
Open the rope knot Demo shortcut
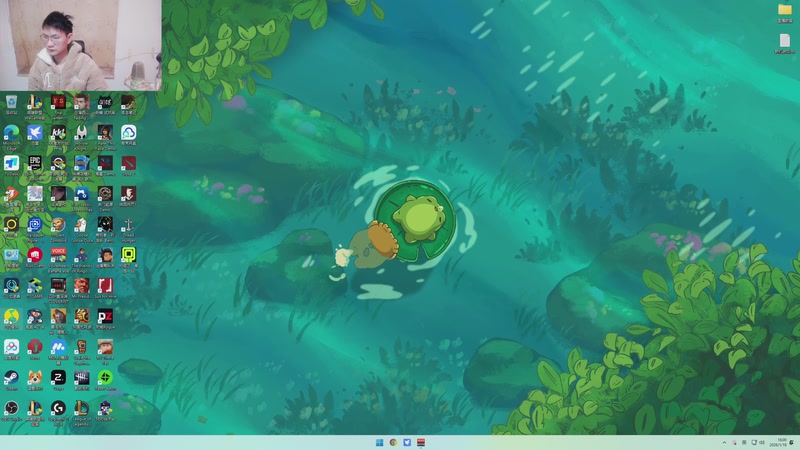pos(105,194)
